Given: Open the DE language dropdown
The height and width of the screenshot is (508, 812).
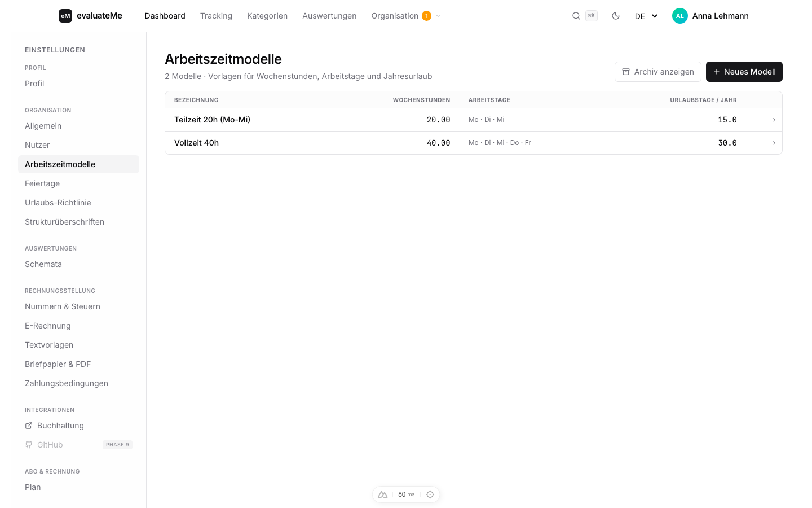Looking at the screenshot, I should click(646, 16).
